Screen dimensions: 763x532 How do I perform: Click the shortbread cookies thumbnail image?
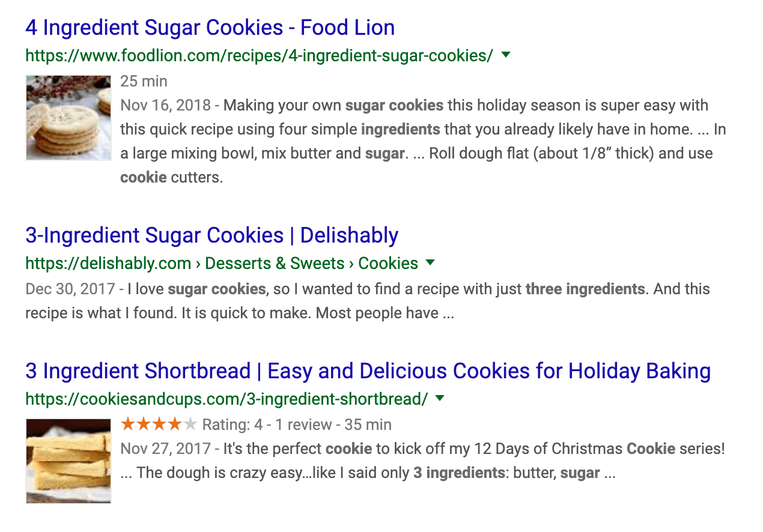68,460
